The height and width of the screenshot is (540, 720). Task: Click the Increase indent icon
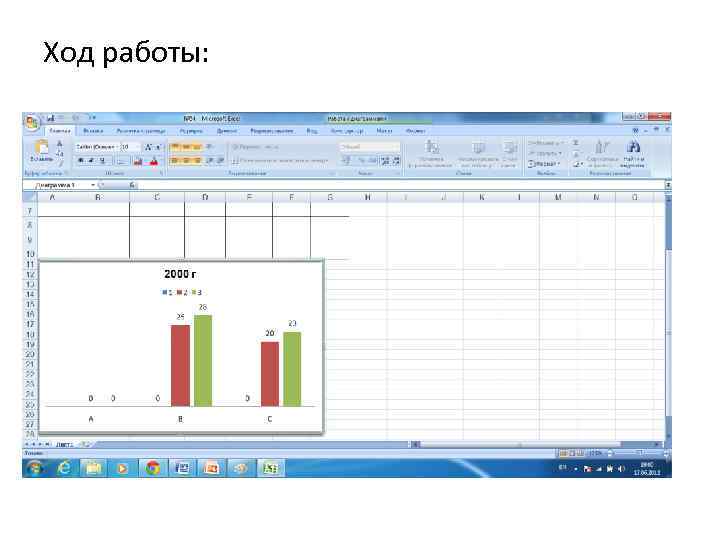(220, 160)
